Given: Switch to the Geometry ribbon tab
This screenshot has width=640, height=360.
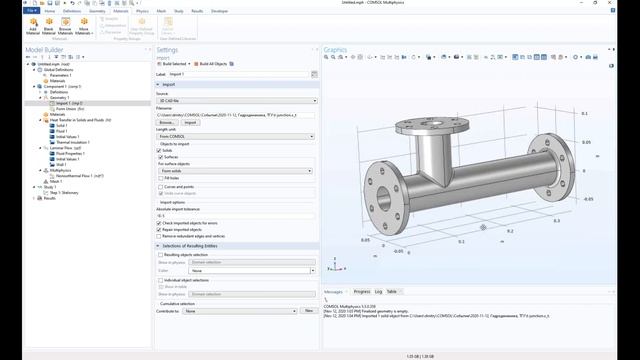Looking at the screenshot, I should [x=97, y=11].
